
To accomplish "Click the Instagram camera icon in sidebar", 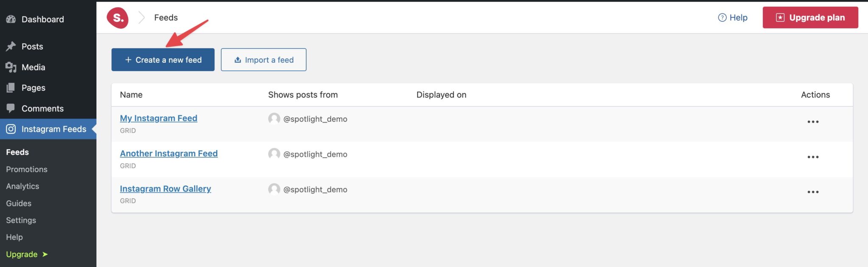I will click(x=11, y=129).
